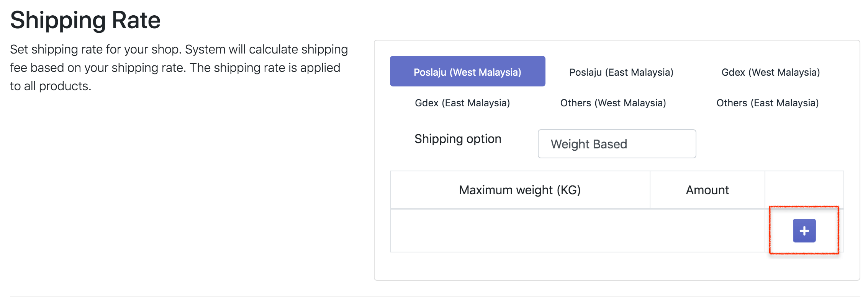Click the Maximum weight (KG) column header
This screenshot has height=301, width=868.
[520, 190]
